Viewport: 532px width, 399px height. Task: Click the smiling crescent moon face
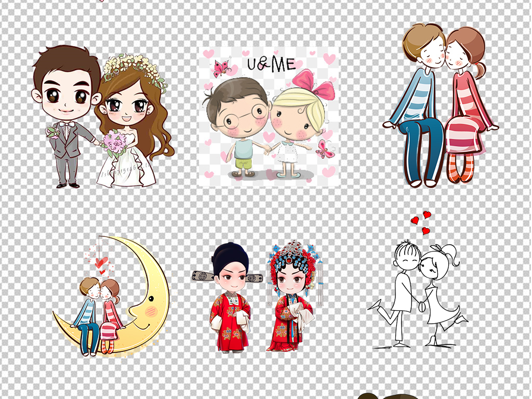coord(148,307)
